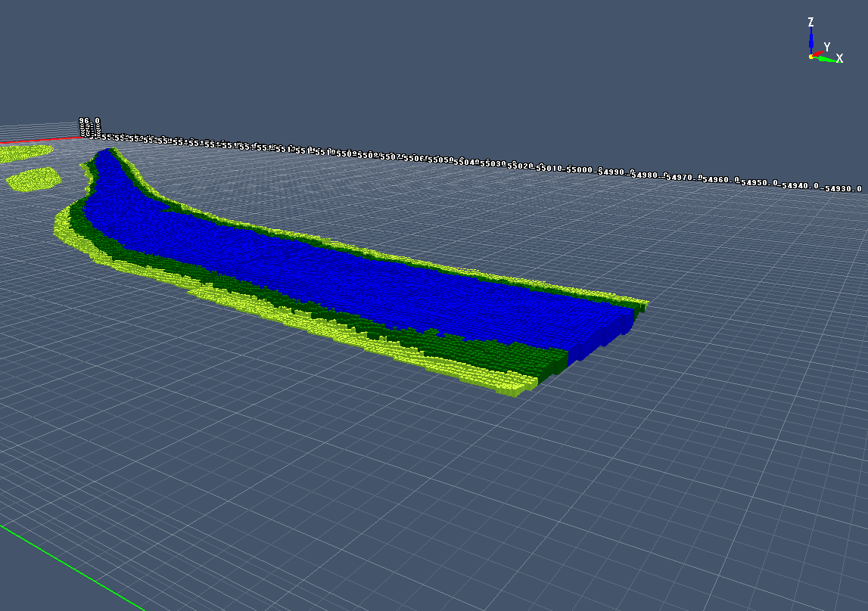Click the green X arrow of the orientation gizmo
The width and height of the screenshot is (868, 611).
pyautogui.click(x=826, y=59)
